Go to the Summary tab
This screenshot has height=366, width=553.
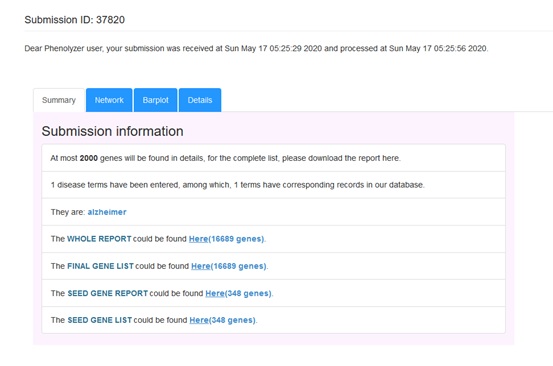59,100
